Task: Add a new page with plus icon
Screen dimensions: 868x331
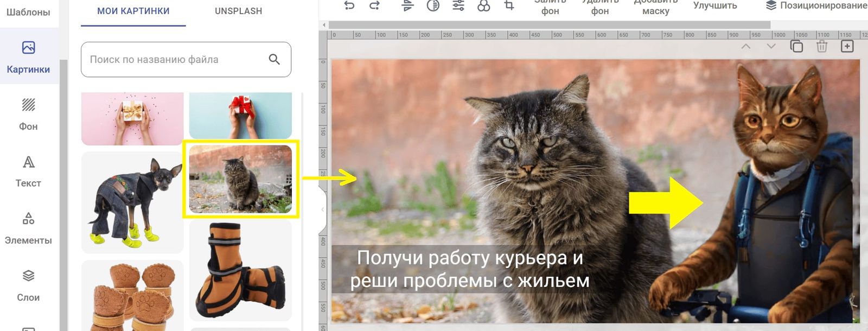Action: click(847, 47)
